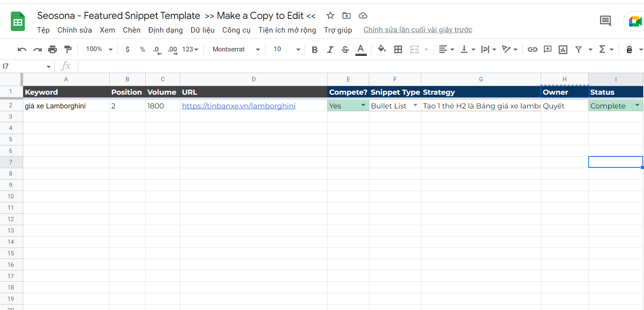Open last edit history link
The width and height of the screenshot is (644, 310).
(418, 30)
